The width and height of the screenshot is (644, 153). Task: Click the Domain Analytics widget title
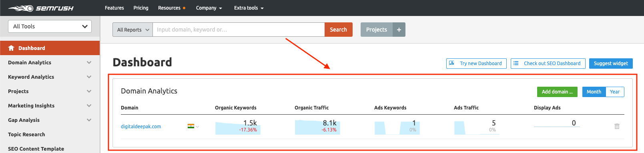149,91
